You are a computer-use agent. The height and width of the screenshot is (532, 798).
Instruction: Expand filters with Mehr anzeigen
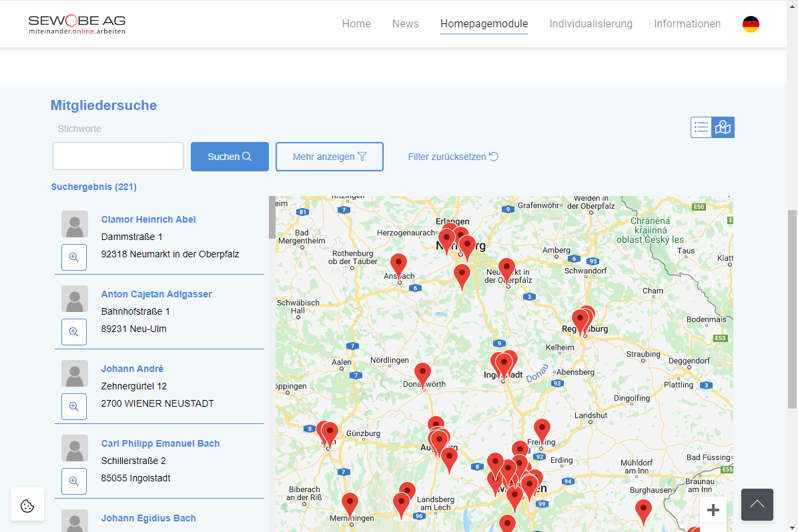(x=330, y=157)
